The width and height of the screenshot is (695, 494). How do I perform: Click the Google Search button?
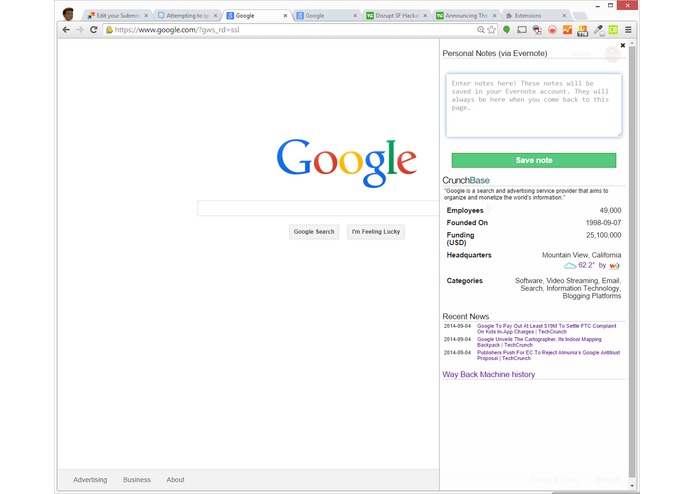click(x=314, y=232)
